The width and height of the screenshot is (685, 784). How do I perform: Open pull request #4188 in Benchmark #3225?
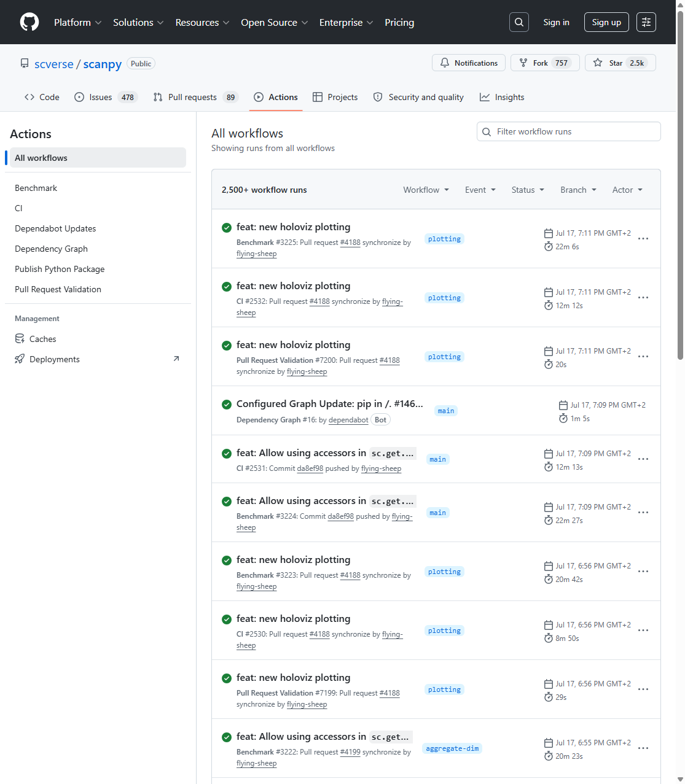coord(350,243)
